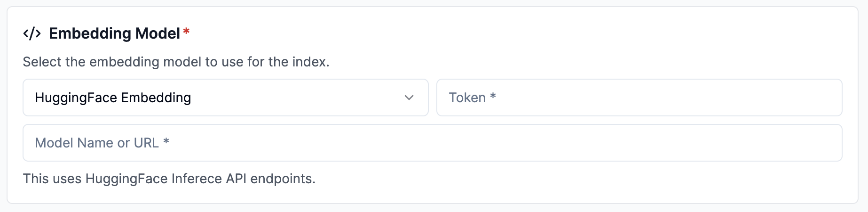Open the HuggingFace Embedding dropdown
Screen dimensions: 868x212
225,98
